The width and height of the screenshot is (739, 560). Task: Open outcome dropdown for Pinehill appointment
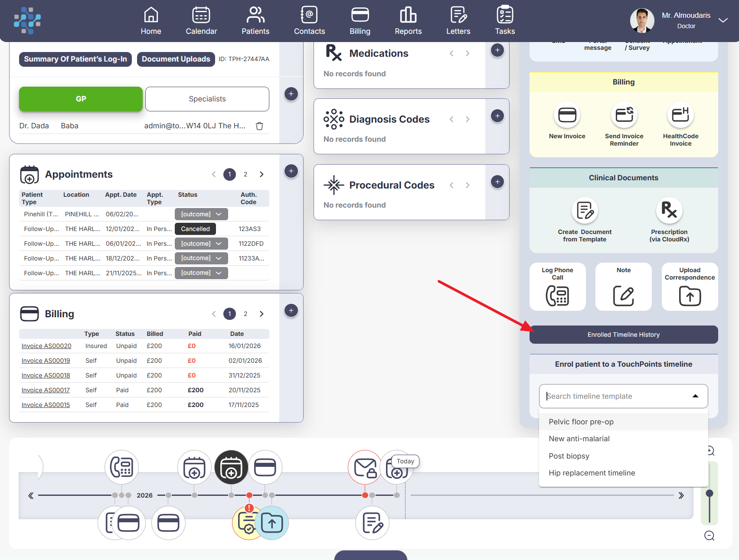pyautogui.click(x=201, y=214)
